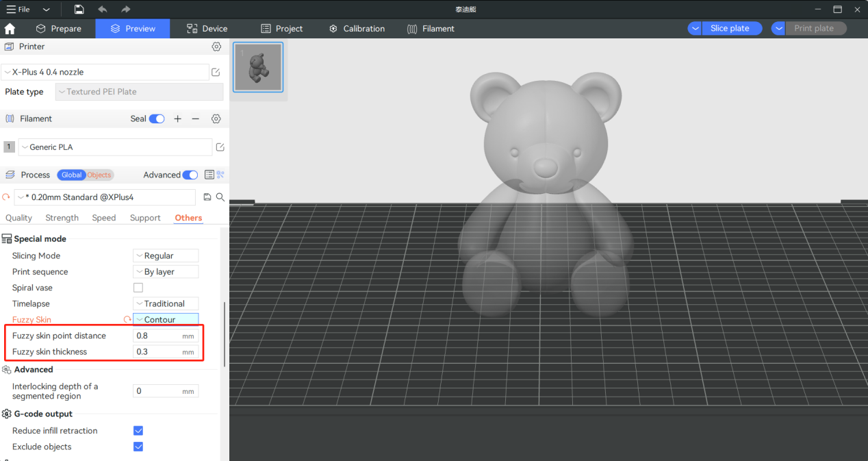Image resolution: width=868 pixels, height=461 pixels.
Task: Click the filament slot 1 color box
Action: 9,147
